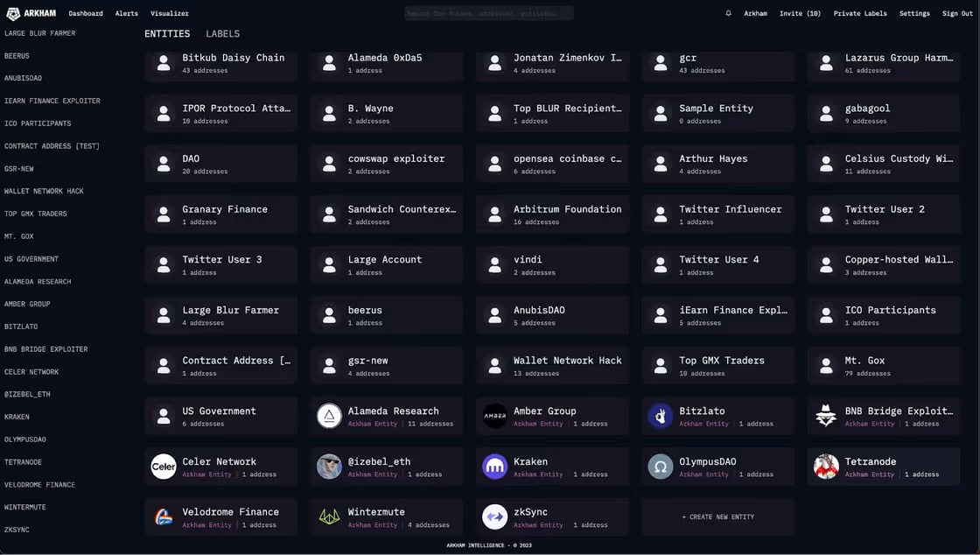Select WINTERMUTE in the sidebar

coord(25,507)
